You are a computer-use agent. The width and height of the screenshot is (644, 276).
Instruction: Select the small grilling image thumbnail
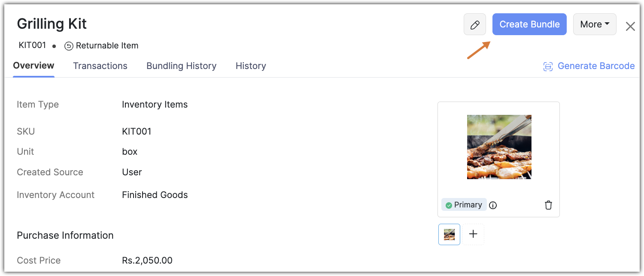coord(449,234)
